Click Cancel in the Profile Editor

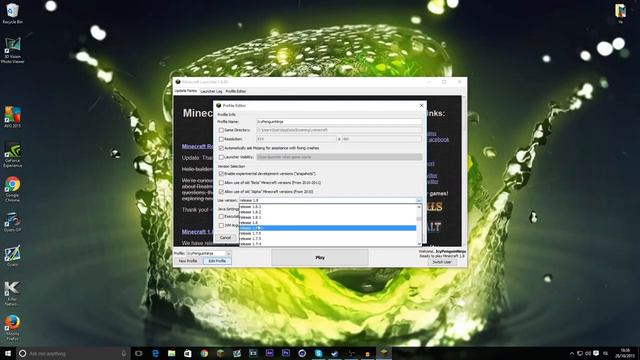tap(226, 238)
